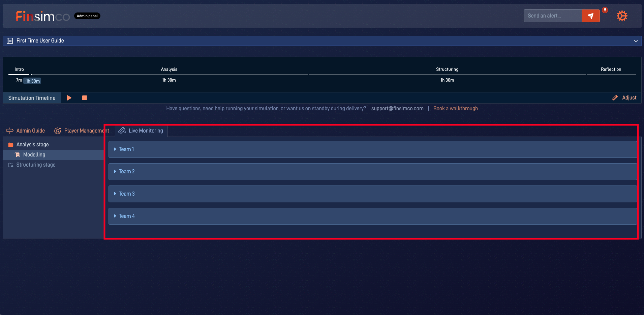Screen dimensions: 644x315
Task: Expand the Team 2 row
Action: point(372,172)
